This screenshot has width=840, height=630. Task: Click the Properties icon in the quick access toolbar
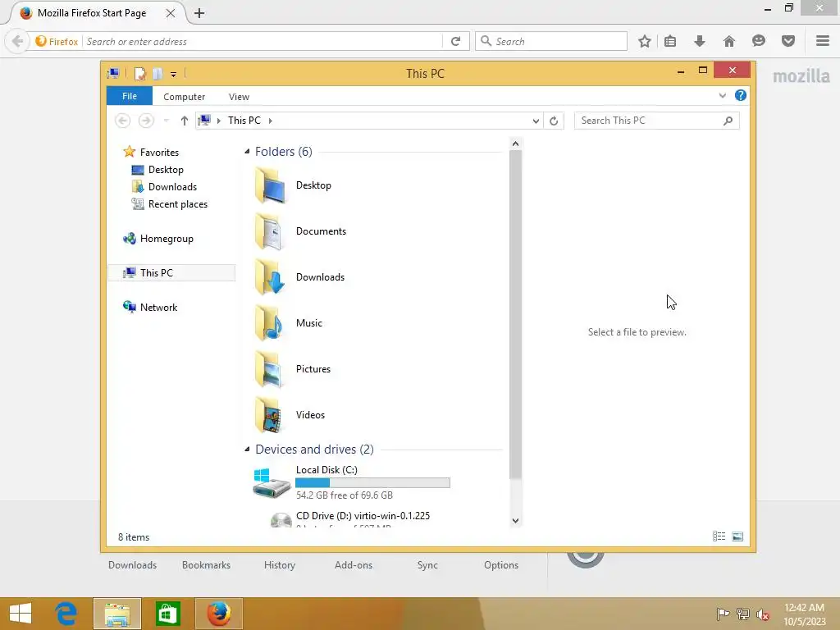pyautogui.click(x=139, y=74)
